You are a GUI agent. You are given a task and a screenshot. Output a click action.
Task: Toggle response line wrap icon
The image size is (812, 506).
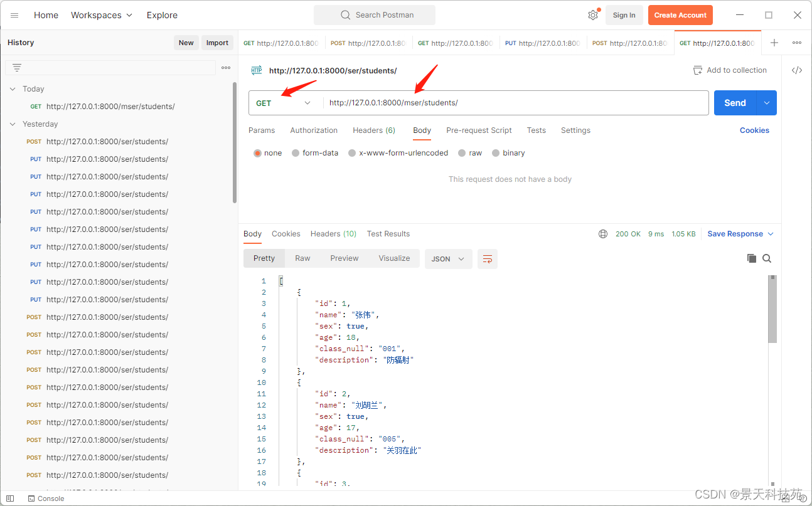click(488, 258)
